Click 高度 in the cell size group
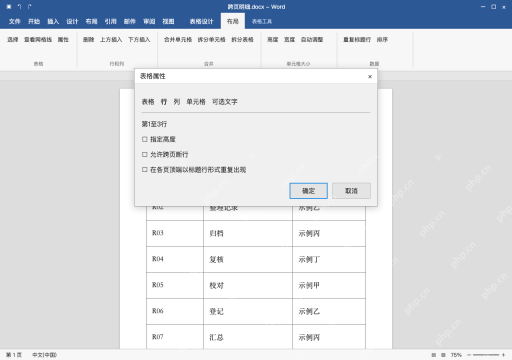Image resolution: width=512 pixels, height=360 pixels. 272,40
